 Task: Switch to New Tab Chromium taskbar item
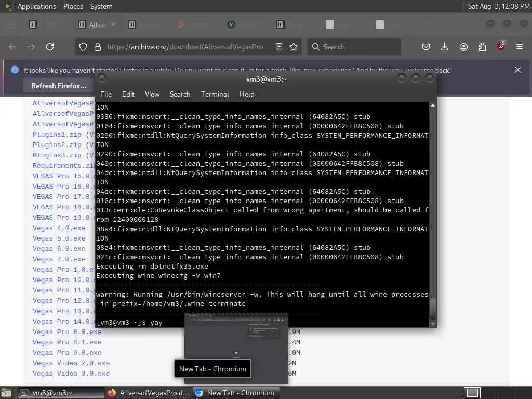coord(236,393)
